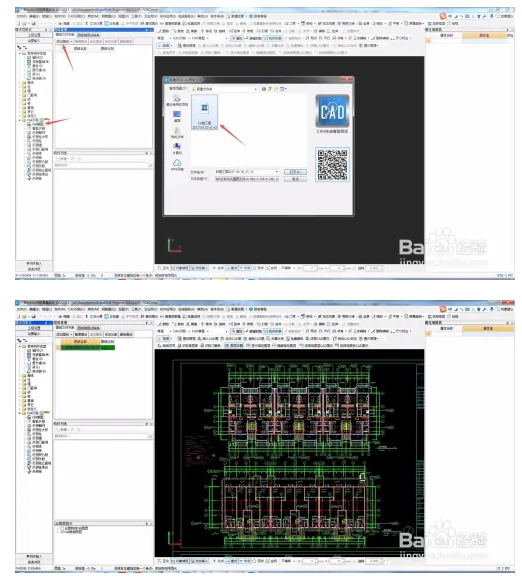Click the blue CAD logo in the dialog
Screen dimensions: 522x582
(332, 111)
